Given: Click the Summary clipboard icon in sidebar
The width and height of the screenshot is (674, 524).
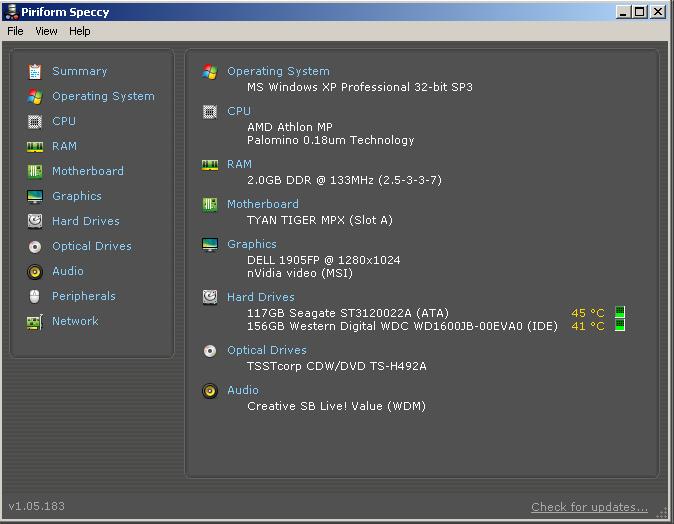Looking at the screenshot, I should click(x=35, y=71).
